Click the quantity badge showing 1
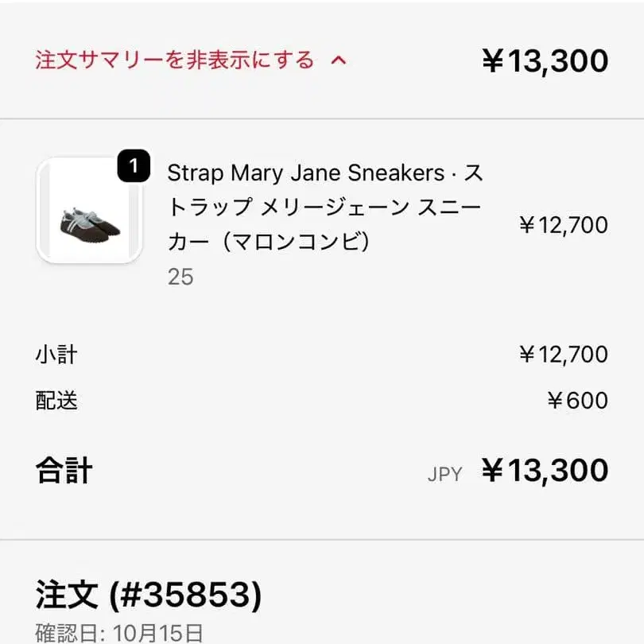Screen dimensions: 644x644 [x=134, y=167]
